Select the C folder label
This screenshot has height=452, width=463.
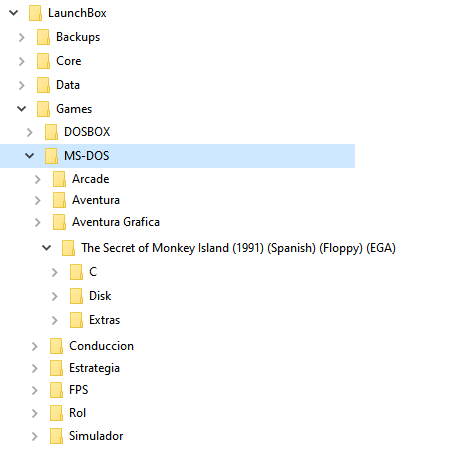(93, 272)
